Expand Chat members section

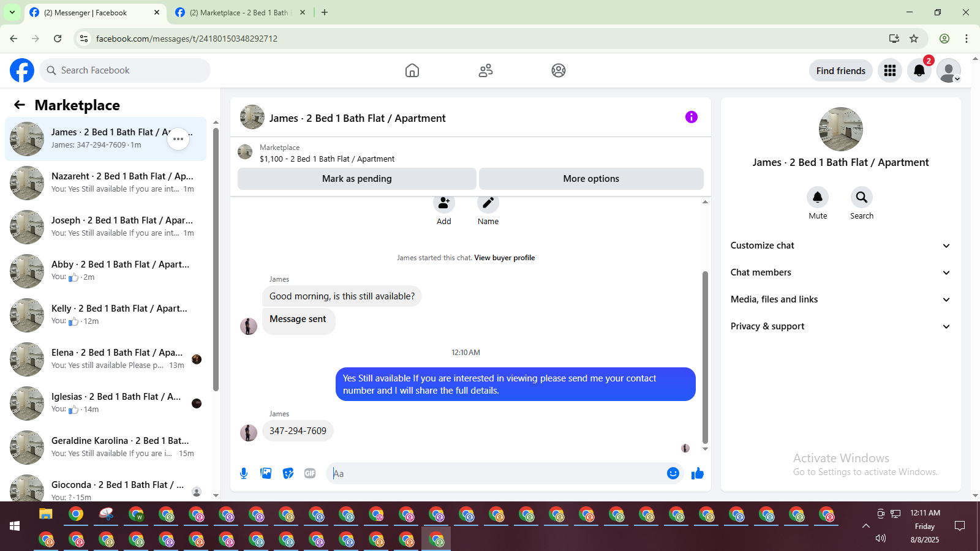click(840, 272)
